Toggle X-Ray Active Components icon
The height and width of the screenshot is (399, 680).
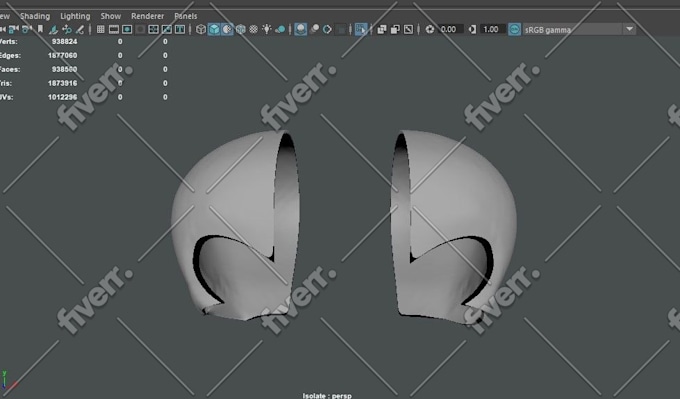[395, 29]
